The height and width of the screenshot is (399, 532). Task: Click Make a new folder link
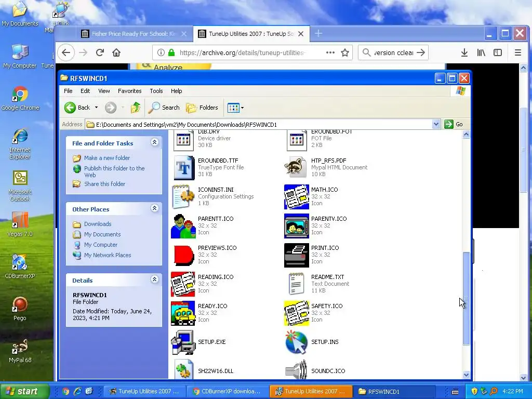click(107, 158)
